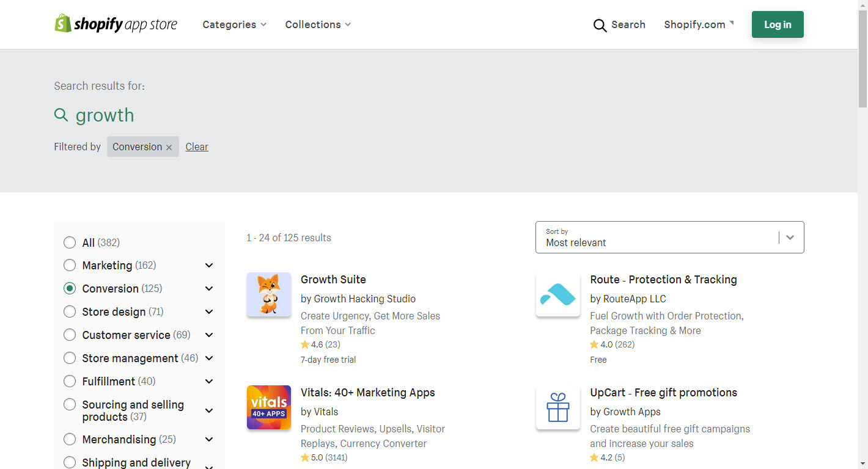Viewport: 868px width, 469px height.
Task: Expand Sourcing and selling products chevron
Action: pyautogui.click(x=209, y=410)
